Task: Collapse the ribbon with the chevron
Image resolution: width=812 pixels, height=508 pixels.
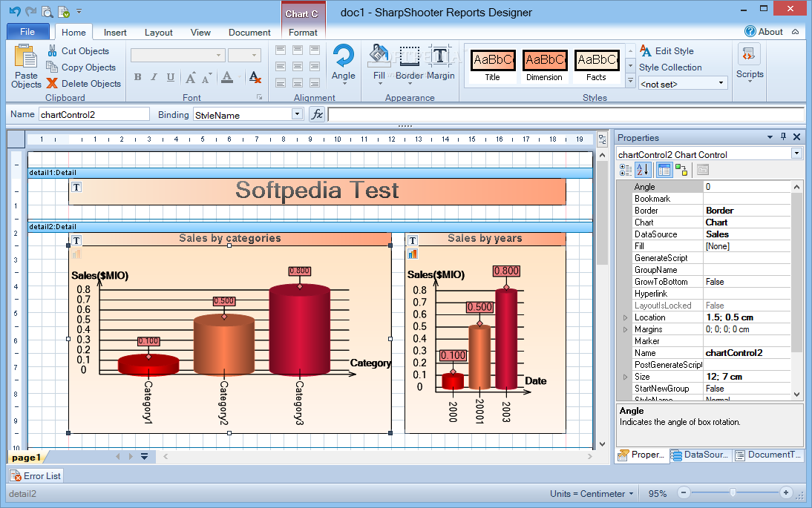Action: pos(795,32)
